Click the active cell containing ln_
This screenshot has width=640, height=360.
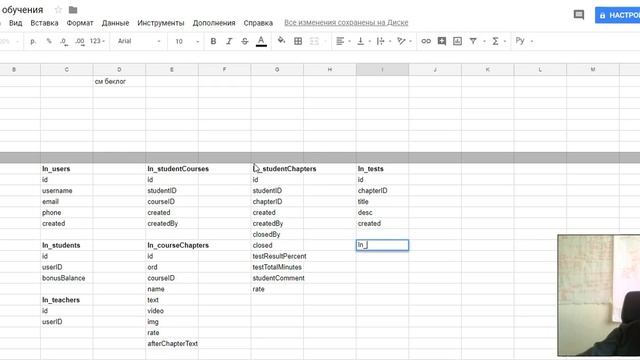coord(382,245)
